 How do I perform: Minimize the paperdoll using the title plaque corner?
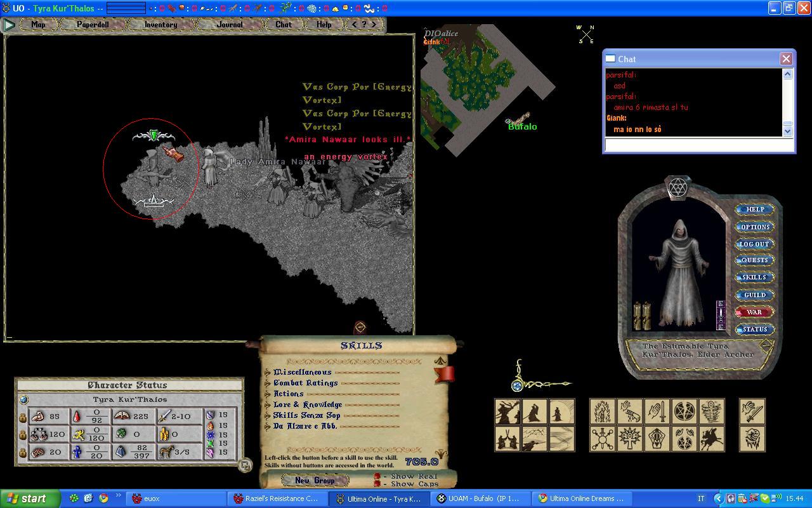766,345
